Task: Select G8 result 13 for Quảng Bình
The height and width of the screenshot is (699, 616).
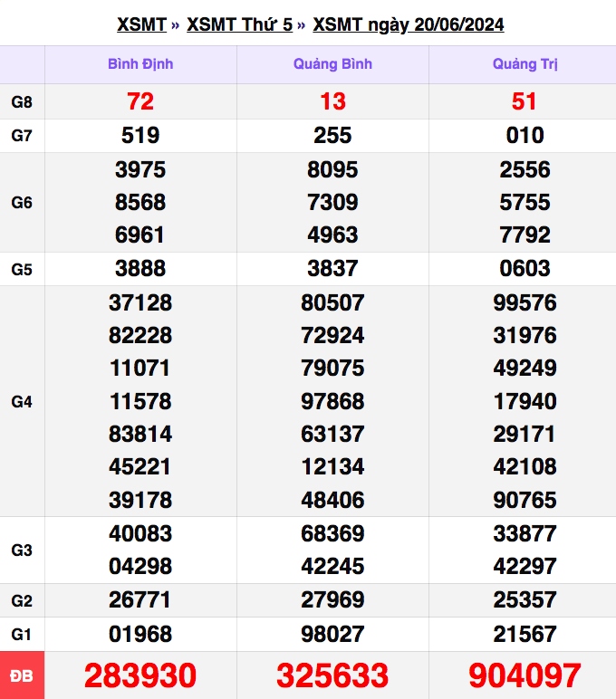Action: (332, 101)
